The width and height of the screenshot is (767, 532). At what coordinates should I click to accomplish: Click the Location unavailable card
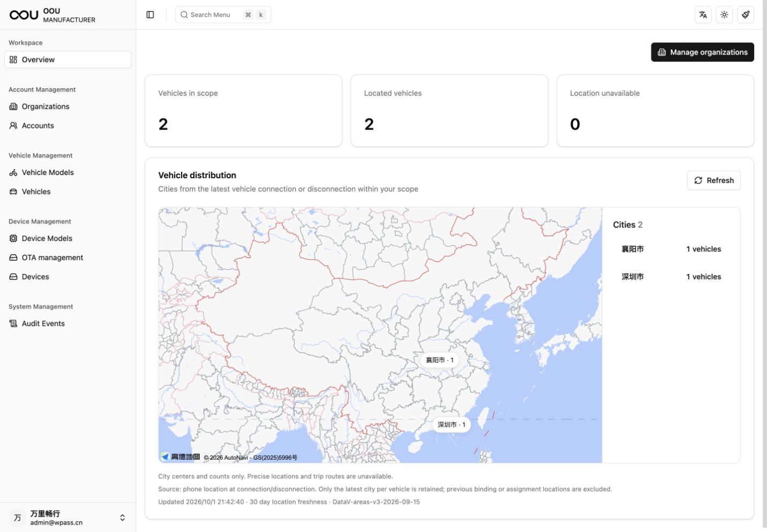655,111
